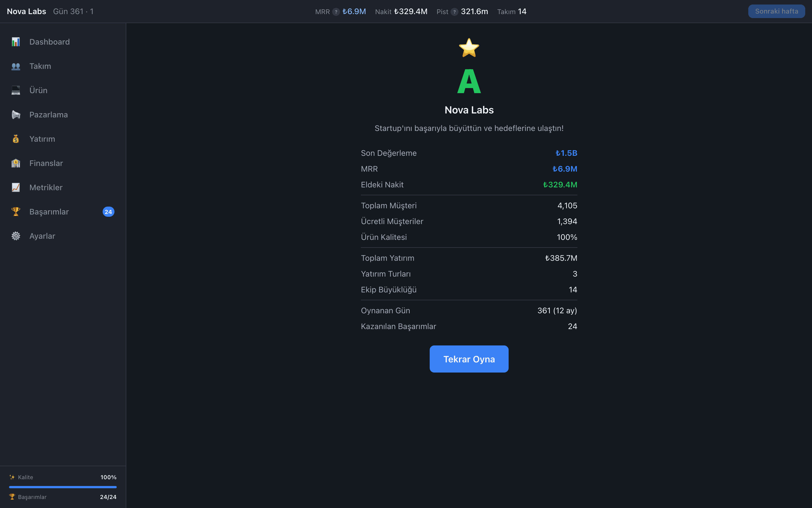Click the Pazarlama megaphone icon
This screenshot has height=508, width=812.
coord(16,115)
